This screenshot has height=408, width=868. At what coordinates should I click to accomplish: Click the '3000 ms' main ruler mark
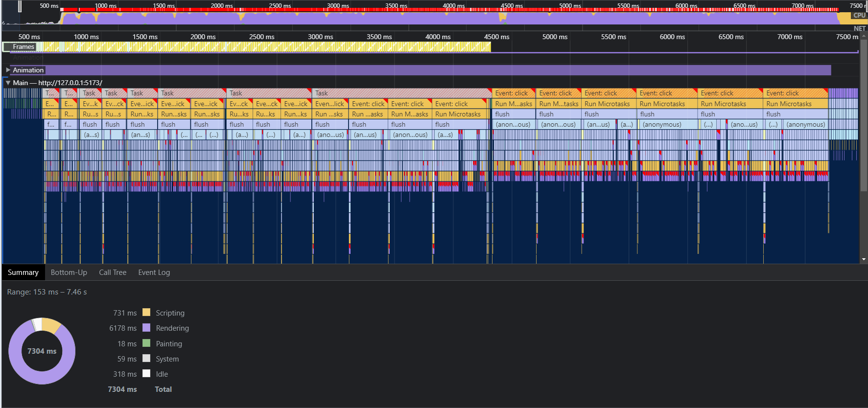tap(320, 37)
